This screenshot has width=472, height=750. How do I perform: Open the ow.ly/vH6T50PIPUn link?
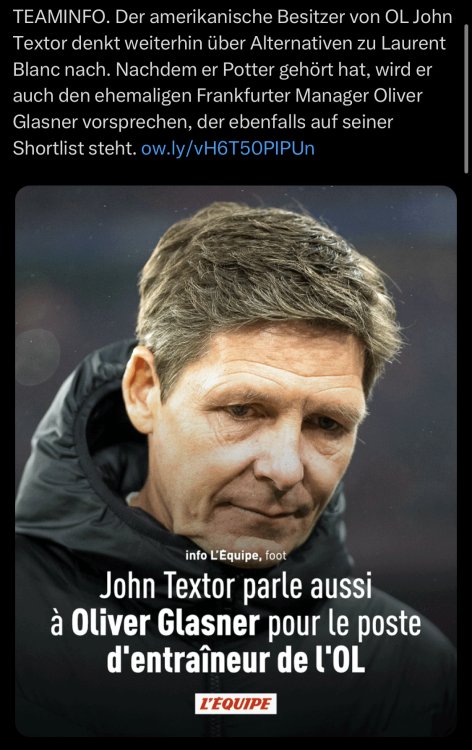pyautogui.click(x=228, y=149)
